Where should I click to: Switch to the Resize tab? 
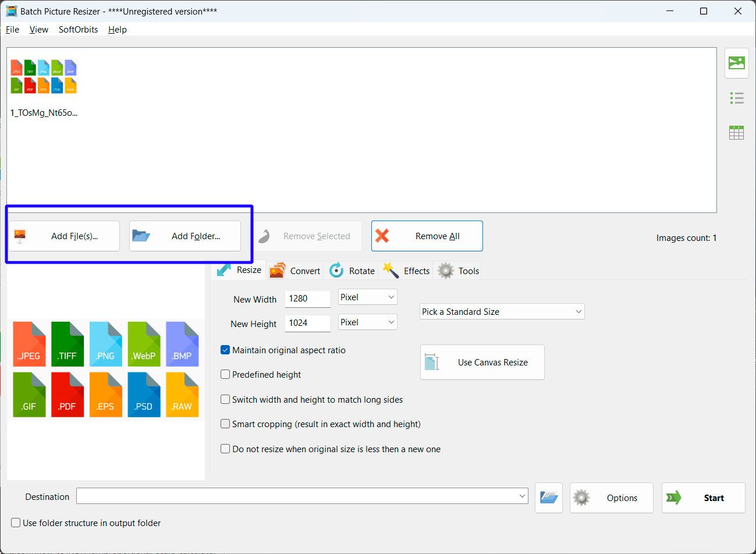tap(239, 270)
